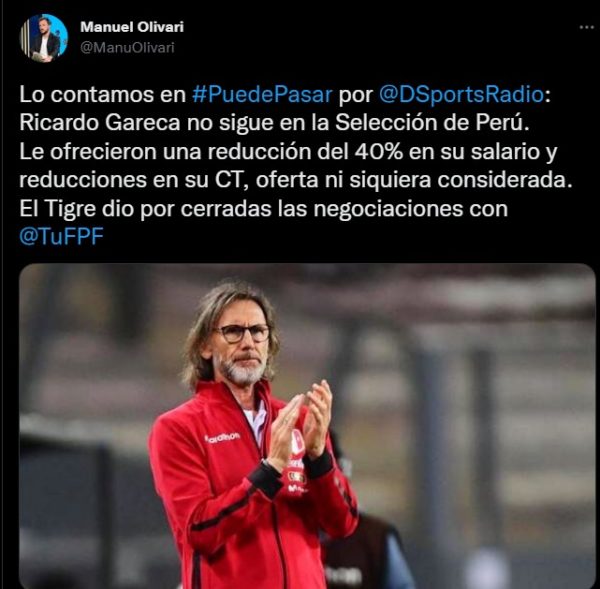Visit the @DSportsRadio mention
600x589 pixels.
(461, 95)
